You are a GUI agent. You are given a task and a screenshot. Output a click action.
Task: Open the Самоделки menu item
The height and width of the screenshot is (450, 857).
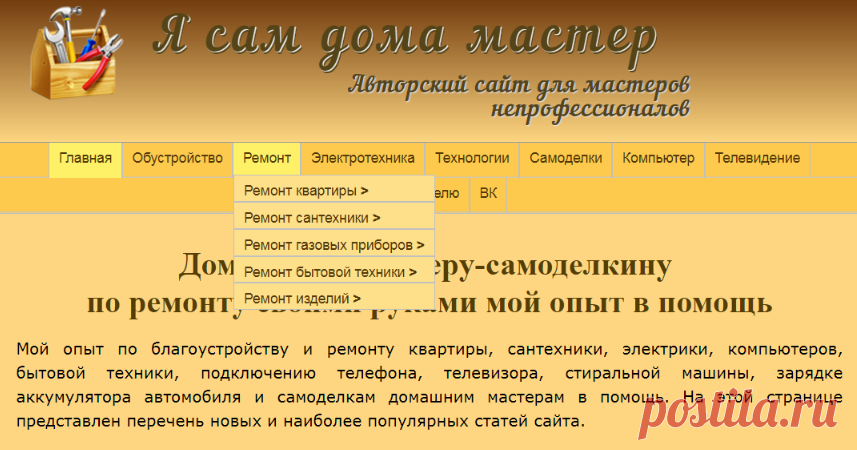coord(565,159)
